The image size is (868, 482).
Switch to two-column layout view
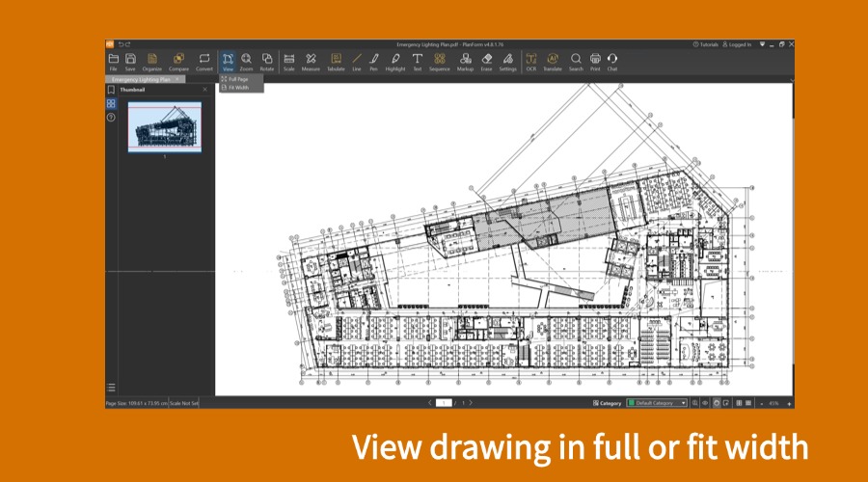tap(739, 403)
